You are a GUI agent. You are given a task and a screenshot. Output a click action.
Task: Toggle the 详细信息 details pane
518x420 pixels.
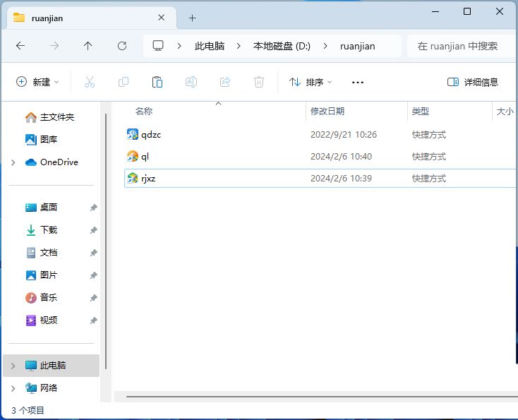tap(473, 82)
